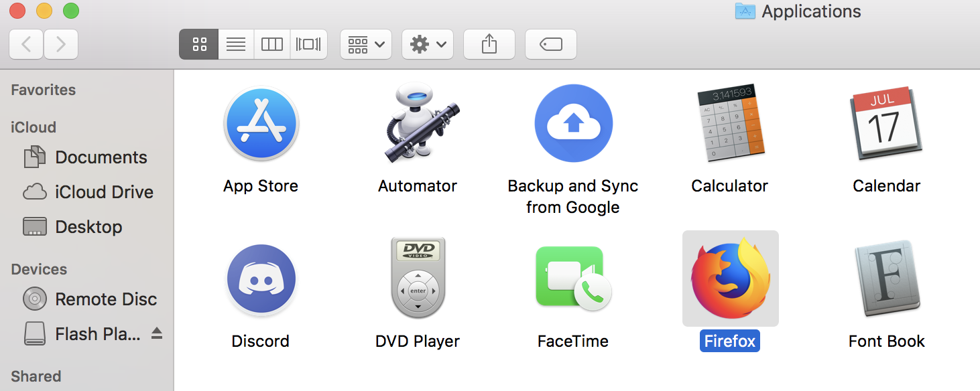Click the Share button in toolbar

[489, 45]
